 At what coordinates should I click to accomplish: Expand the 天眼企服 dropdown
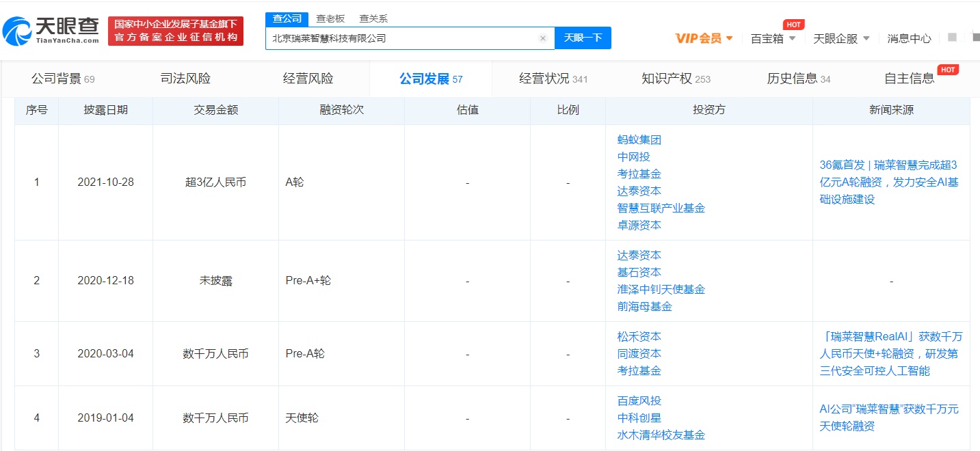(x=841, y=38)
